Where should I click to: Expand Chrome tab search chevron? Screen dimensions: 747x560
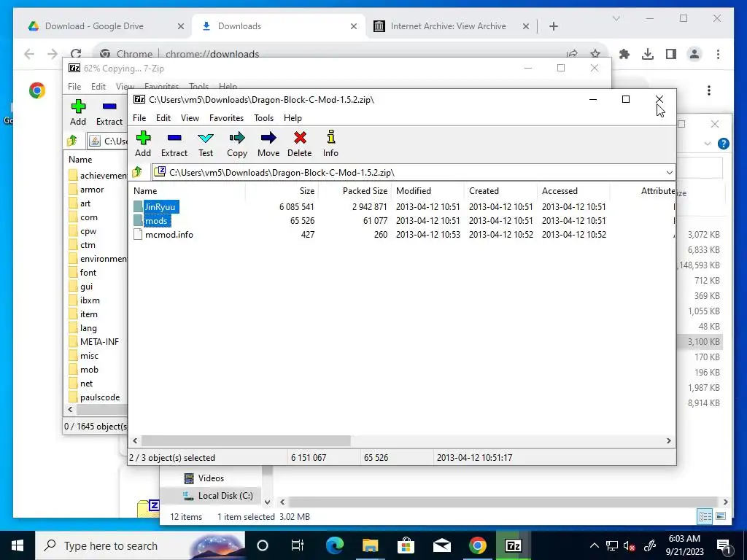(616, 18)
